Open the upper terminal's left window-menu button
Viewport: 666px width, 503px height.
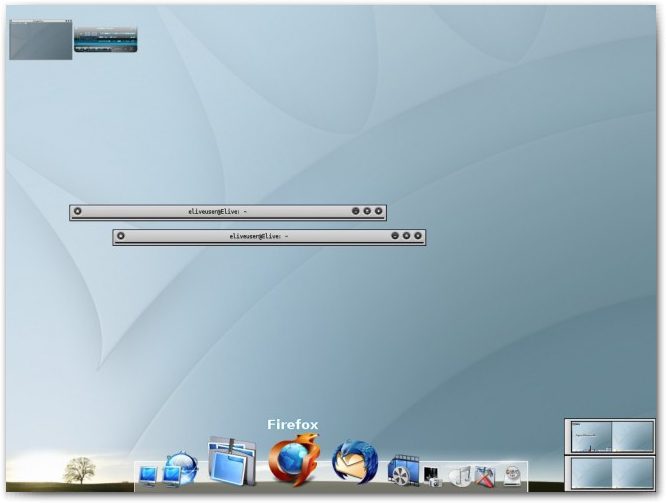78,211
